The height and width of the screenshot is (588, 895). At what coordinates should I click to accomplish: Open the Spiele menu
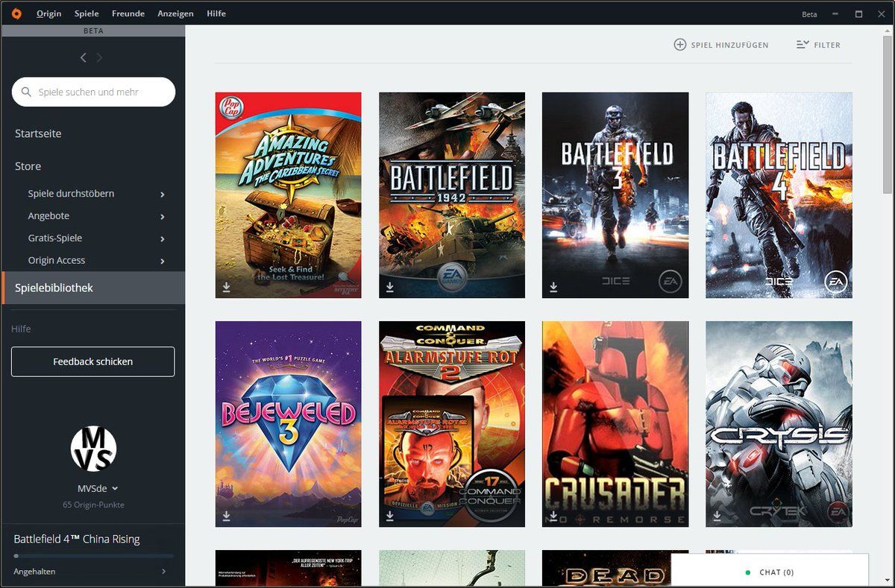(87, 13)
